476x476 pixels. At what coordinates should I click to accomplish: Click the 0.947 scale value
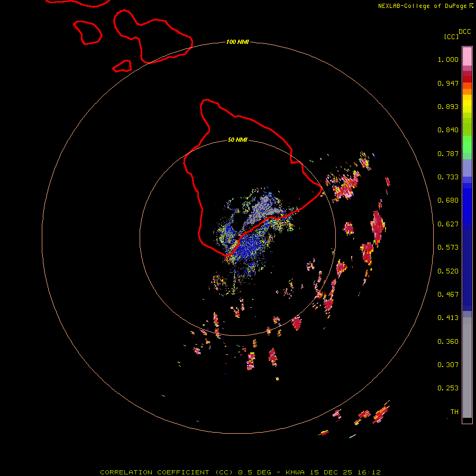click(448, 83)
